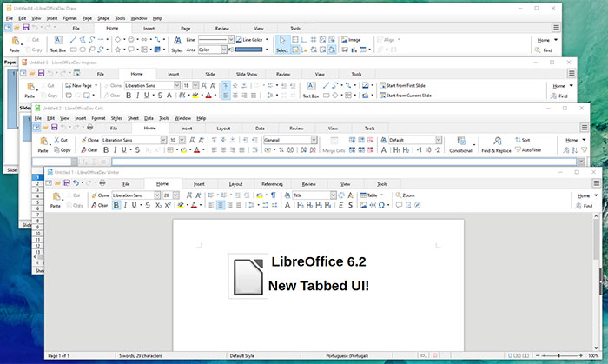Toggle Italic in the Writer window
Screen dimensions: 608x364
click(x=125, y=205)
